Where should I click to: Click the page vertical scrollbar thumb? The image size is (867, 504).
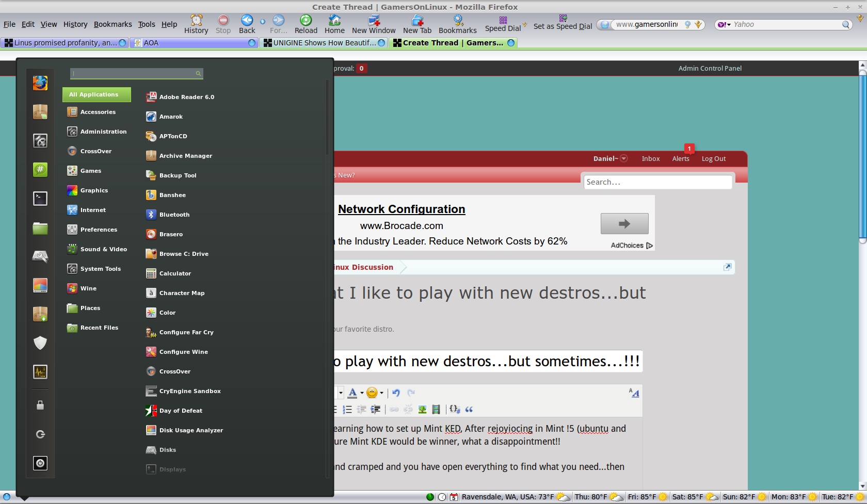click(x=862, y=157)
